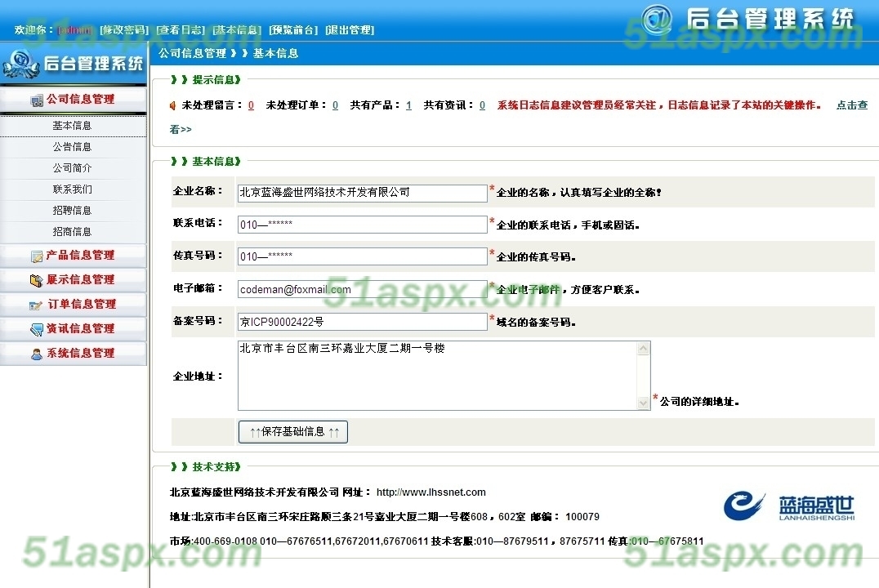Open the 共有资讯 count link
879x588 pixels.
[482, 105]
